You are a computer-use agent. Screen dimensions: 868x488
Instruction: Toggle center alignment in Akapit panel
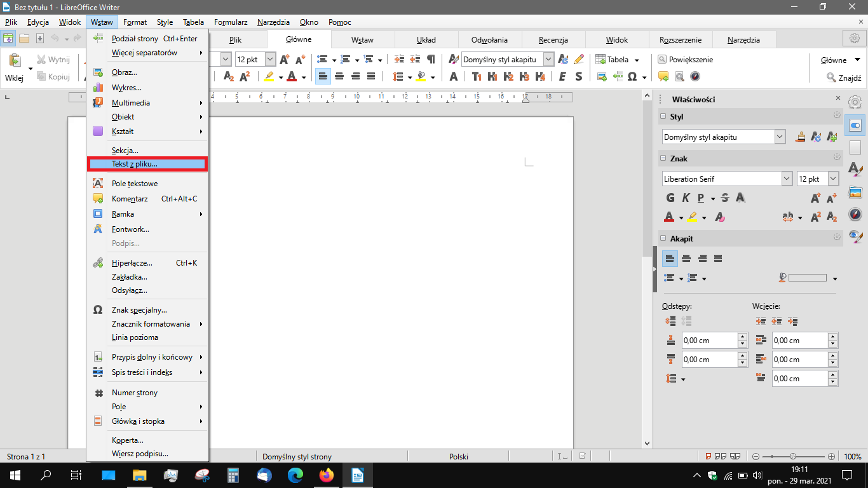pyautogui.click(x=686, y=259)
